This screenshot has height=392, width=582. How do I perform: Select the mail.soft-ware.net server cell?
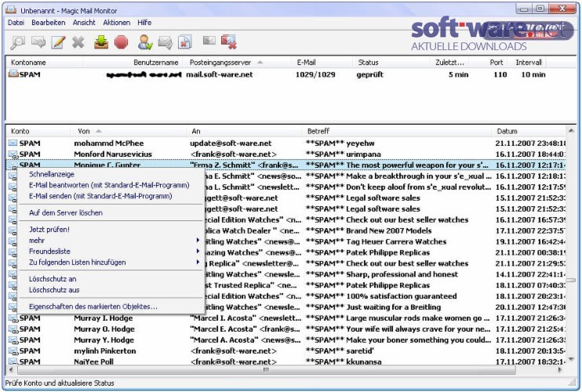(x=220, y=74)
